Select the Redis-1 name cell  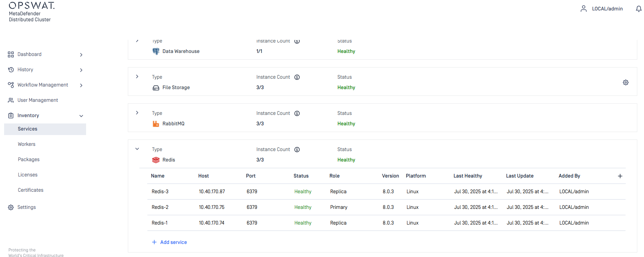pyautogui.click(x=160, y=223)
